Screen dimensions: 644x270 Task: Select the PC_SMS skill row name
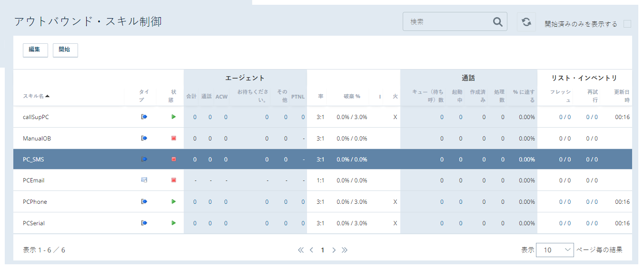[x=33, y=160]
